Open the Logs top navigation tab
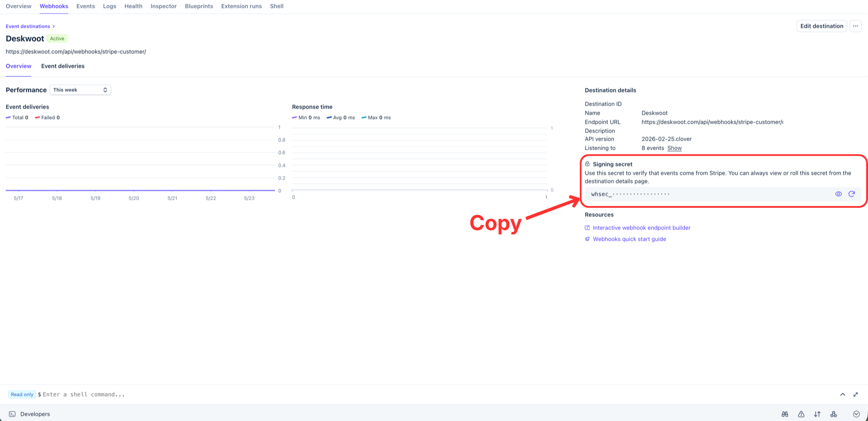 [x=110, y=6]
